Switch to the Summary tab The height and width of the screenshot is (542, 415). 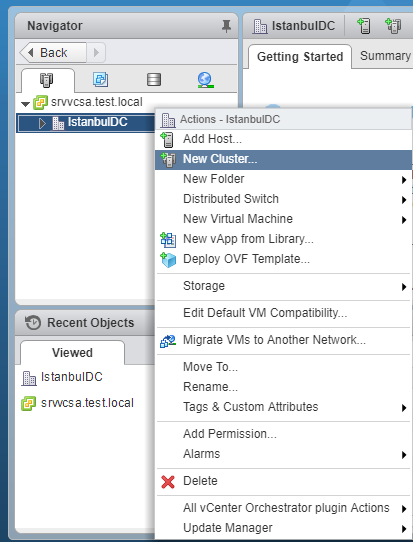point(385,56)
